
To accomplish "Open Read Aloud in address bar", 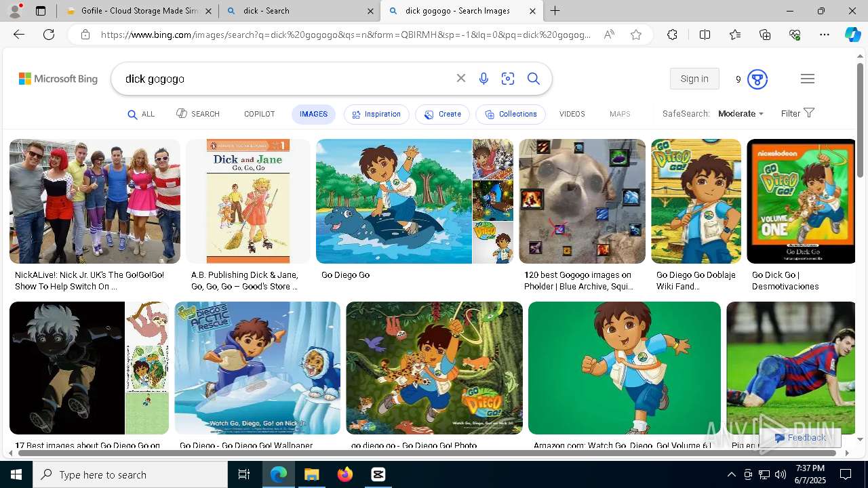I will (x=609, y=35).
